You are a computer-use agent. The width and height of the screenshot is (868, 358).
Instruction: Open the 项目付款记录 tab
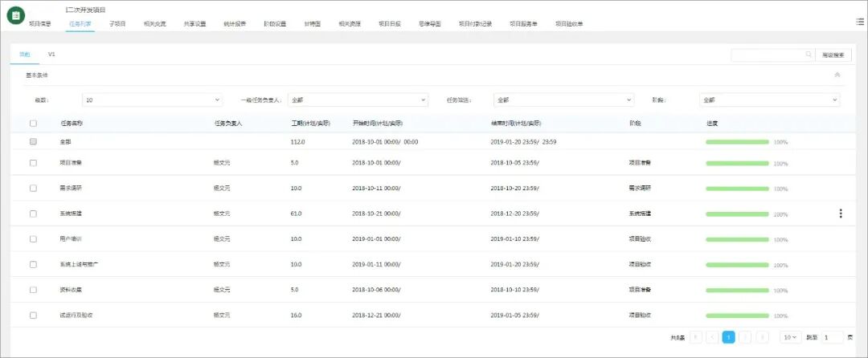point(475,24)
